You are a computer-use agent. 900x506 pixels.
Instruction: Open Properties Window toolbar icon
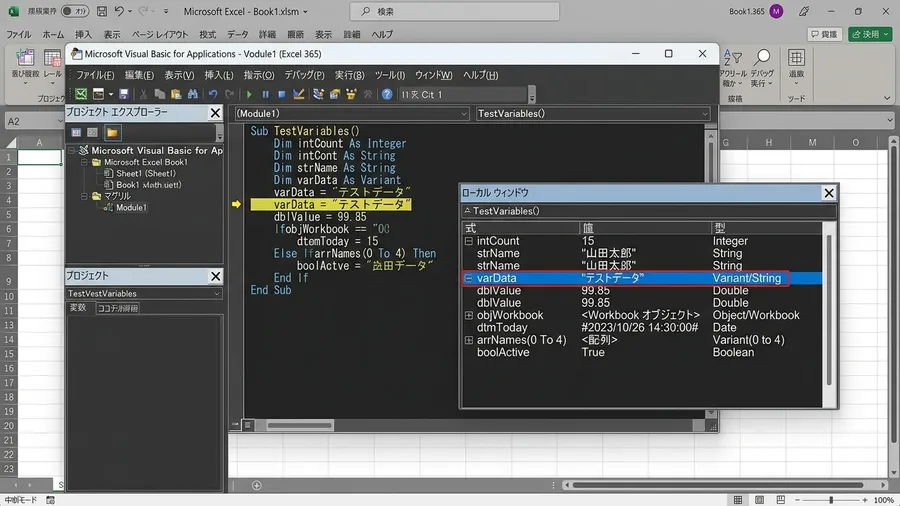[x=335, y=94]
